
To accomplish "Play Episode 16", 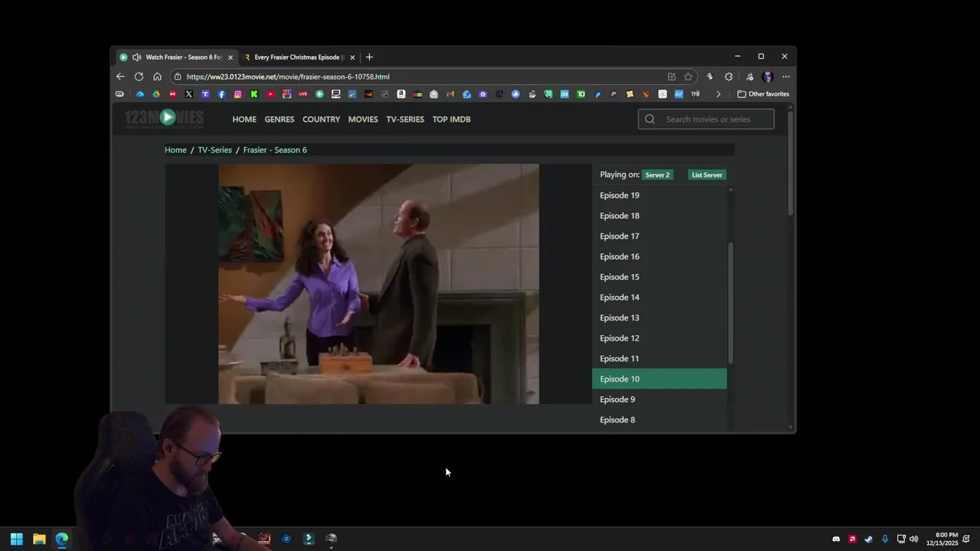I will (659, 256).
